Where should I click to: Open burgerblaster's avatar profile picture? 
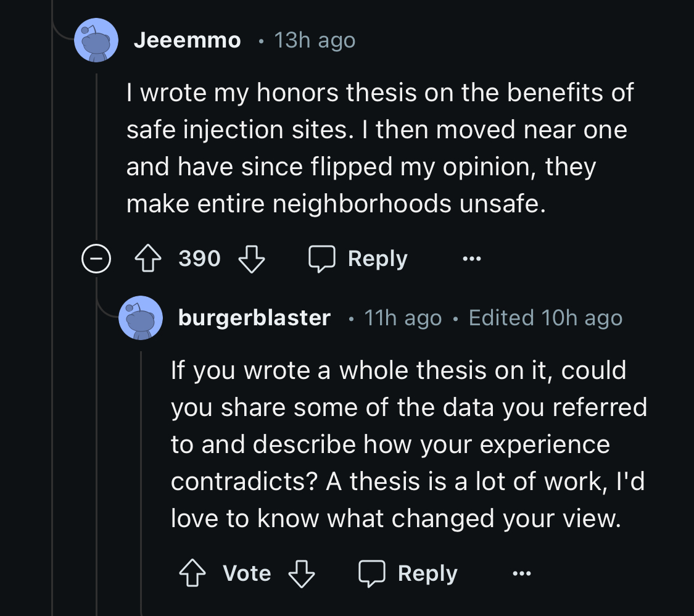(x=141, y=318)
